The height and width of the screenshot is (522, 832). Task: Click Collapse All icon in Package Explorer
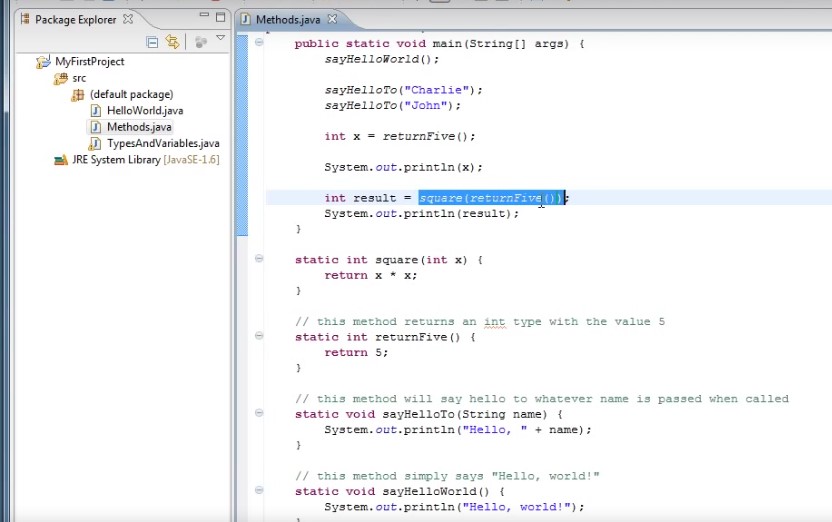click(153, 41)
